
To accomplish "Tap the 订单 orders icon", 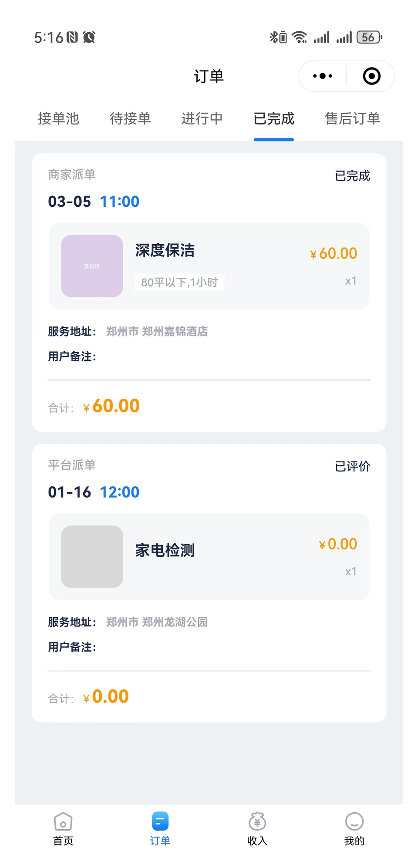I will [x=160, y=822].
